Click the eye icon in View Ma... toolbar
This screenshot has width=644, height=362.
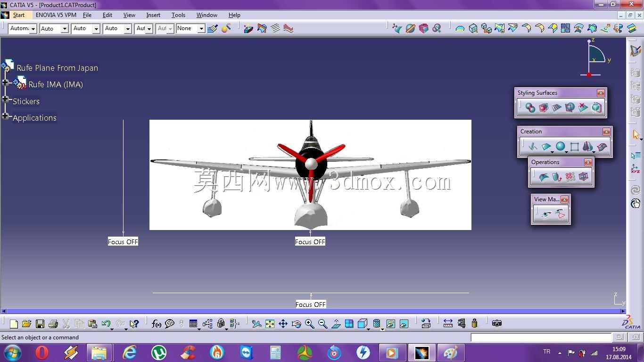click(x=546, y=214)
